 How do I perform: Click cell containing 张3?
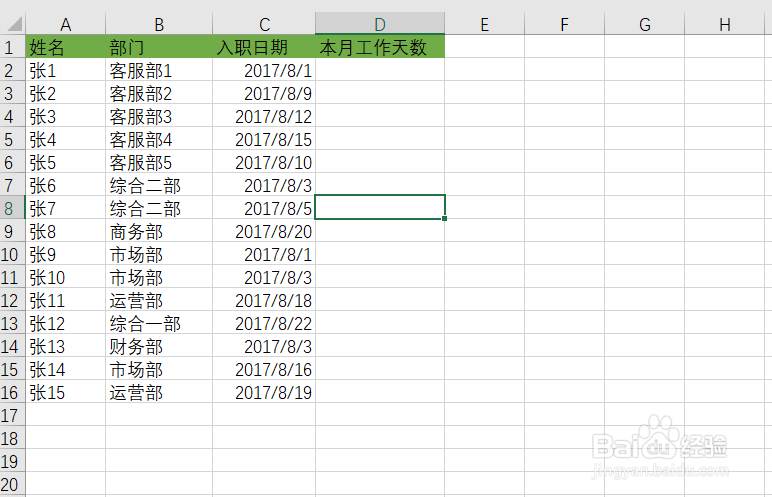coord(65,116)
